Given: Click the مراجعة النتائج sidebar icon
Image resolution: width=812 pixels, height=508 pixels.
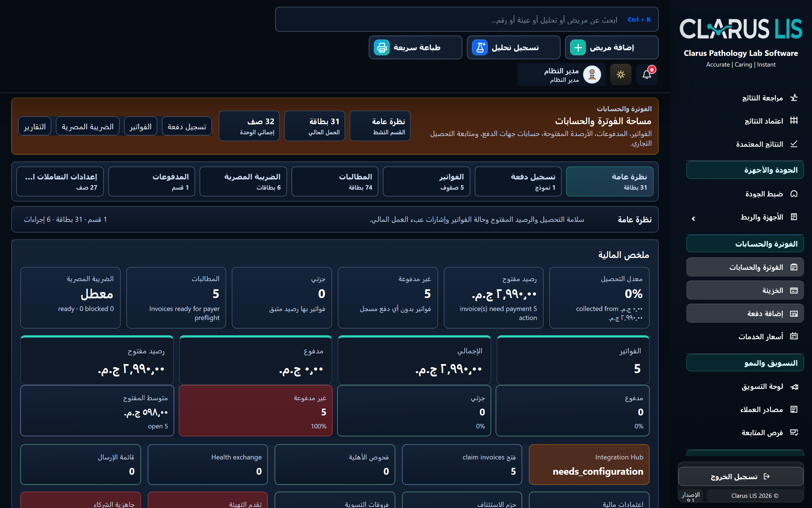Looking at the screenshot, I should click(794, 98).
